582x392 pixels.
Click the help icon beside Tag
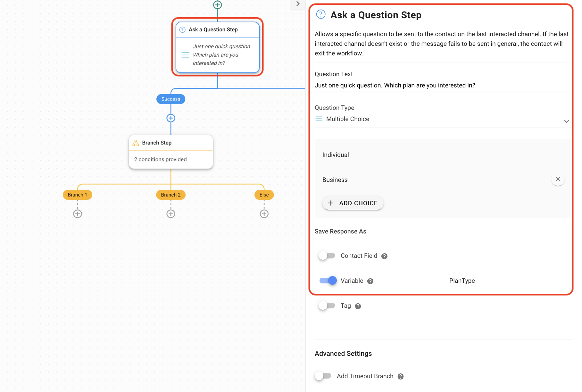(x=358, y=306)
